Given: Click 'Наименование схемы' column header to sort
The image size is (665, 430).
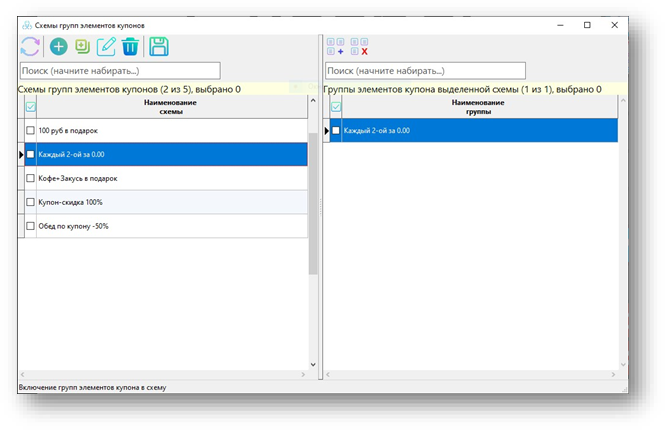Looking at the screenshot, I should point(170,107).
